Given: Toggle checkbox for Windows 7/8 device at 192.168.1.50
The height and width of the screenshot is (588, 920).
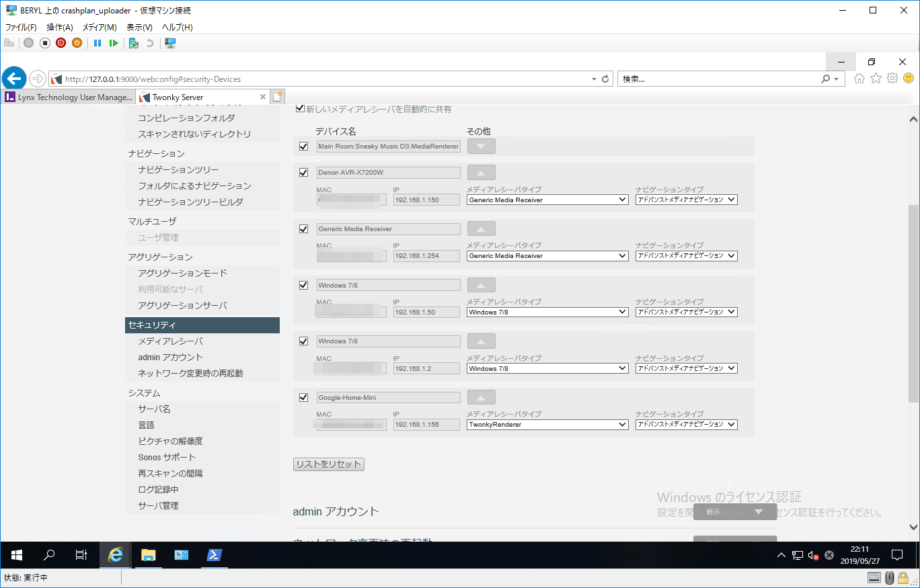Looking at the screenshot, I should click(303, 285).
